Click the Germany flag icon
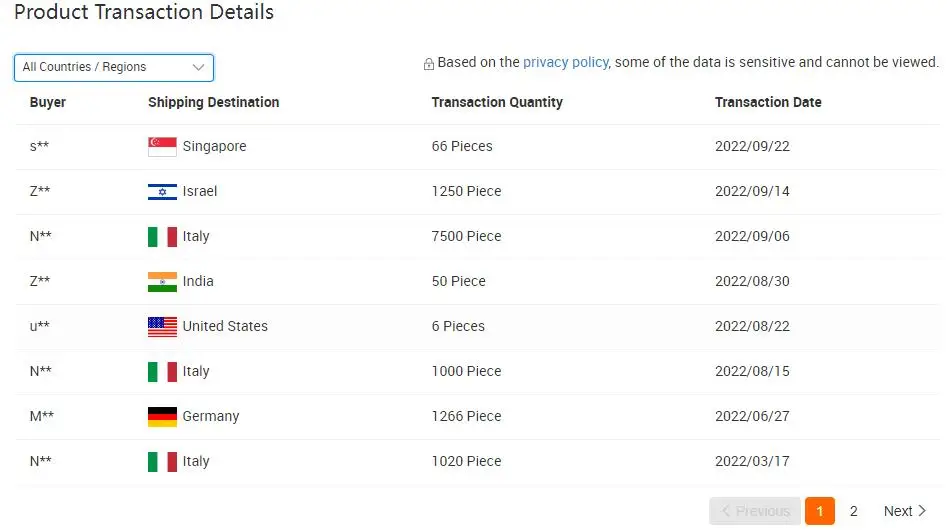 (162, 416)
